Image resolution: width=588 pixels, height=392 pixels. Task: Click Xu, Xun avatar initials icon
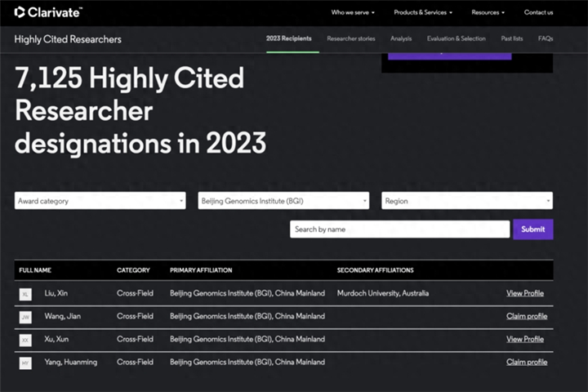tap(25, 340)
